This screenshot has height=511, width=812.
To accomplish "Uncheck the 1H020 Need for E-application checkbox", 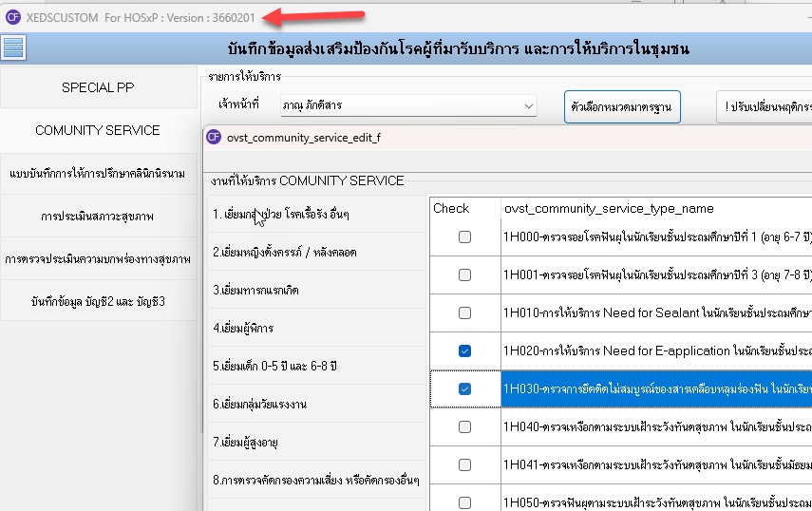I will point(464,350).
